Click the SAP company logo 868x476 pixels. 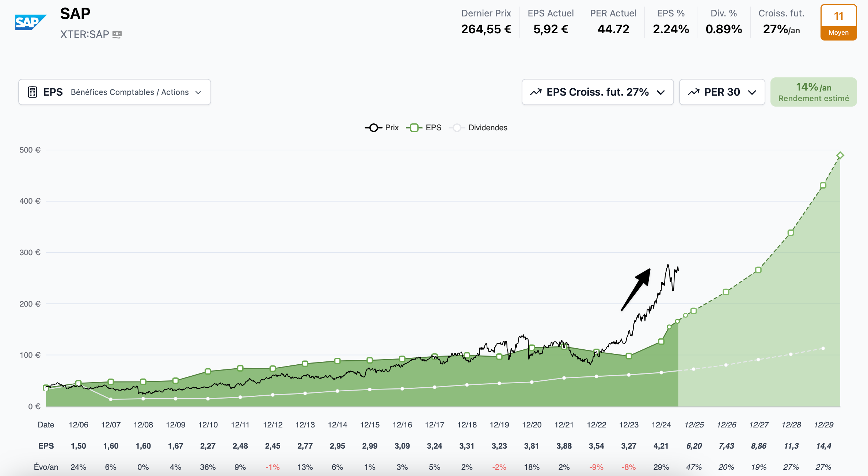(31, 23)
